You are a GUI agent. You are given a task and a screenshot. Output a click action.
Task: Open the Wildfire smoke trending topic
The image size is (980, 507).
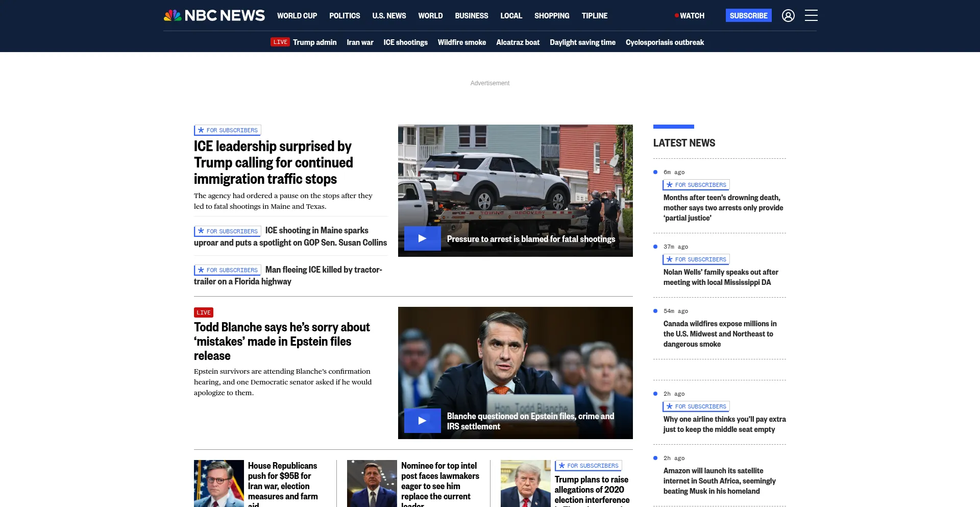462,42
